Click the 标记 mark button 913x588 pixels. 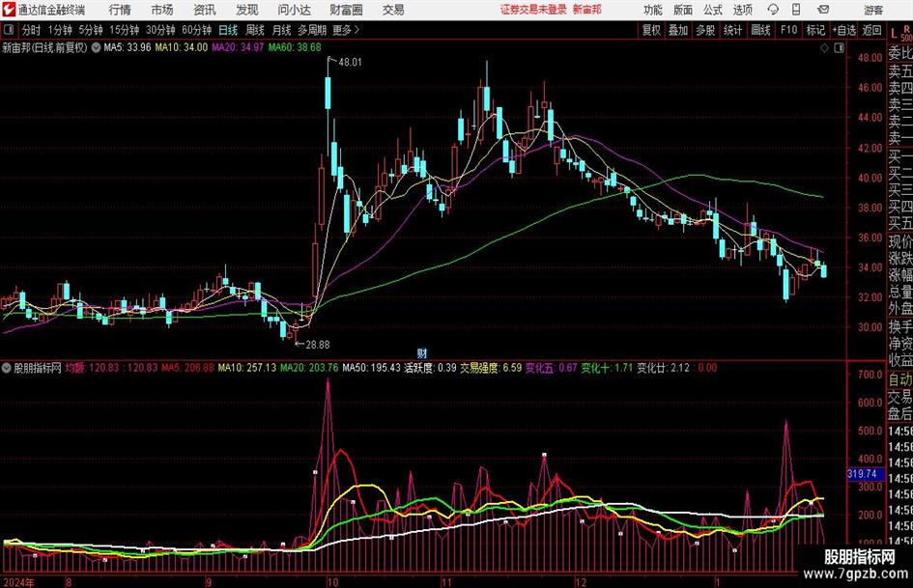[x=815, y=30]
